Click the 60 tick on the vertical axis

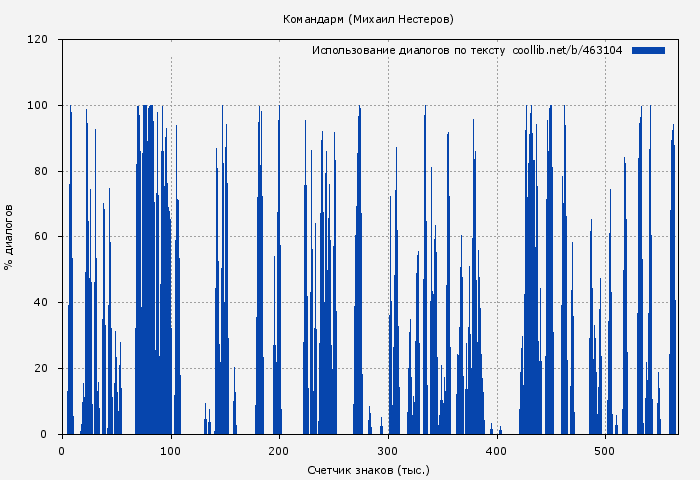click(x=41, y=237)
